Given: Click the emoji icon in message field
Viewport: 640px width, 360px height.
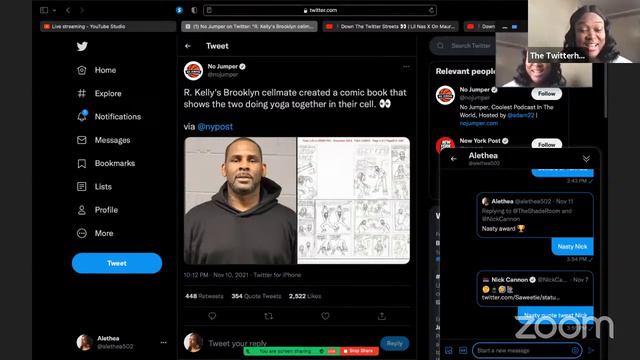Looking at the screenshot, I should pos(575,351).
